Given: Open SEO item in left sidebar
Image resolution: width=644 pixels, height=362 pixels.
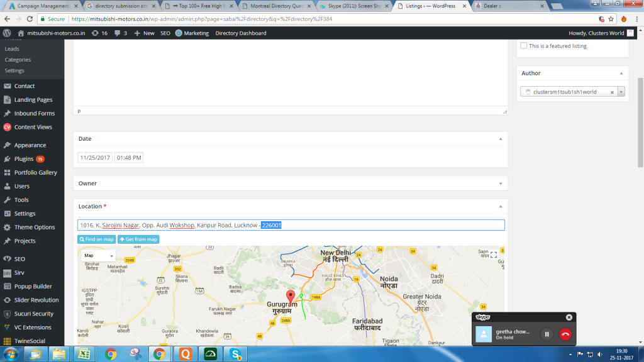Looking at the screenshot, I should 19,259.
